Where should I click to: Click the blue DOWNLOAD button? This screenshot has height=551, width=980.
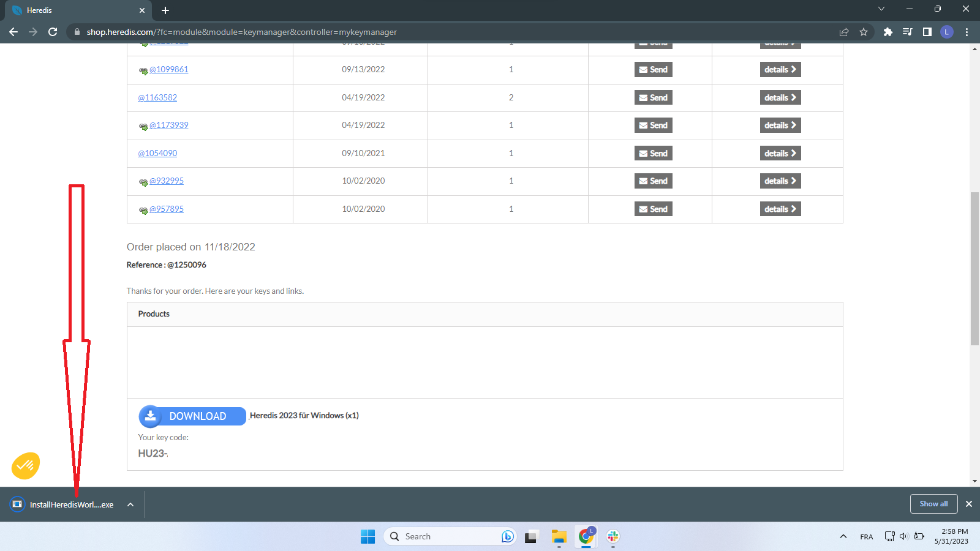pyautogui.click(x=192, y=416)
